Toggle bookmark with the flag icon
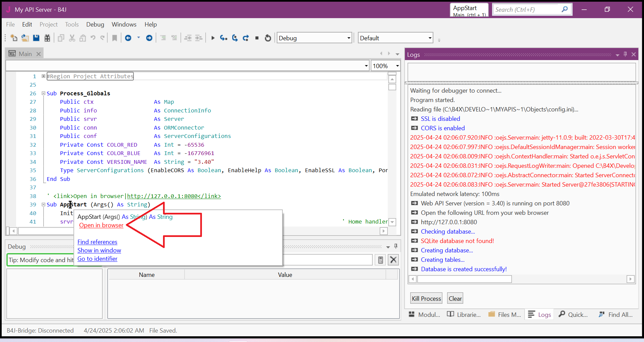This screenshot has height=342, width=644. point(114,38)
